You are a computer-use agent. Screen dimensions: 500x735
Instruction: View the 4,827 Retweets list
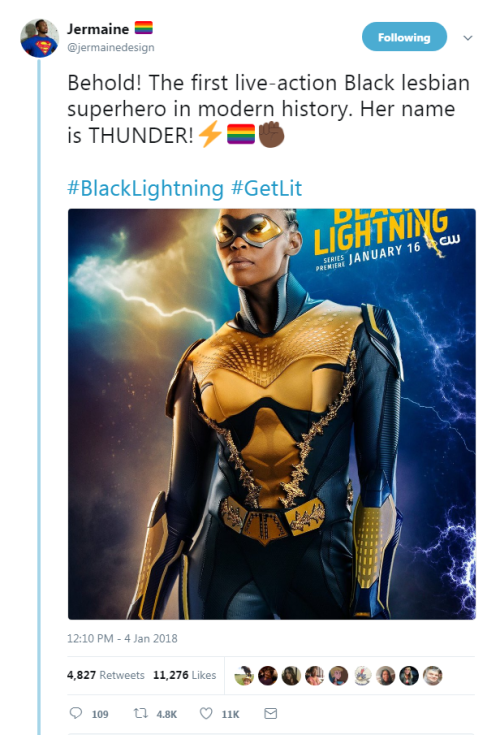pyautogui.click(x=106, y=675)
